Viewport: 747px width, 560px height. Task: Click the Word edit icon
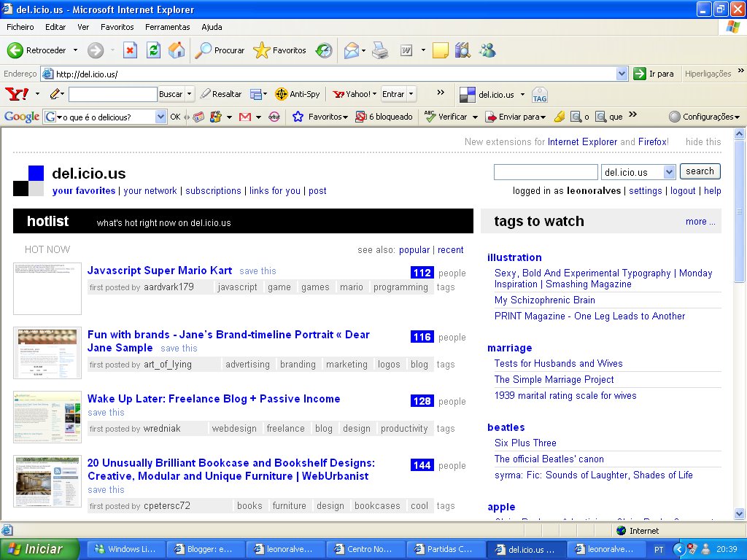pyautogui.click(x=406, y=50)
